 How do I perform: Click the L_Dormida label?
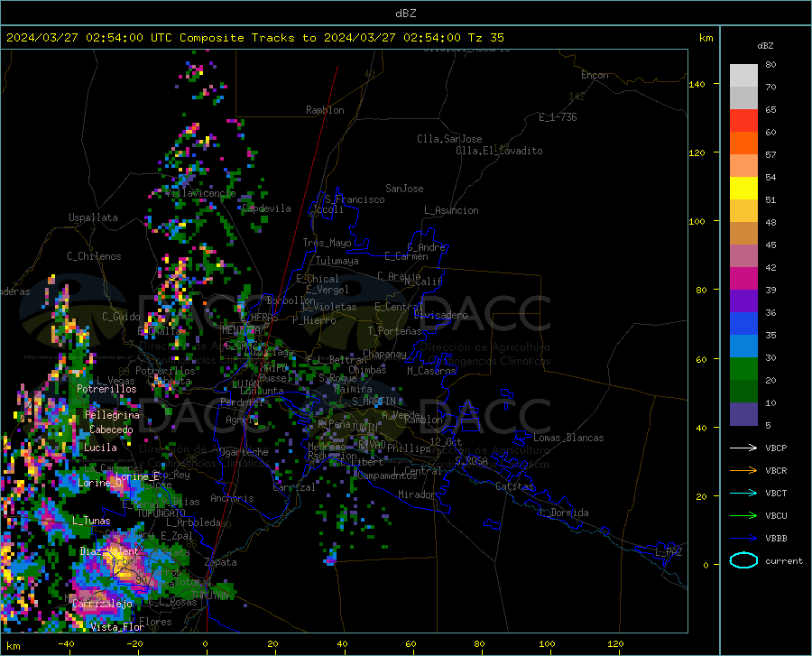pyautogui.click(x=564, y=513)
